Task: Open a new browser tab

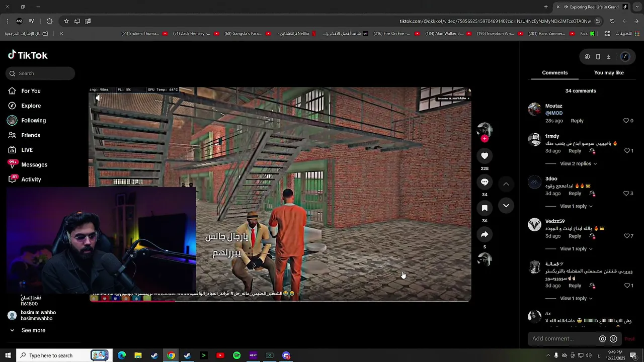Action: (x=546, y=7)
